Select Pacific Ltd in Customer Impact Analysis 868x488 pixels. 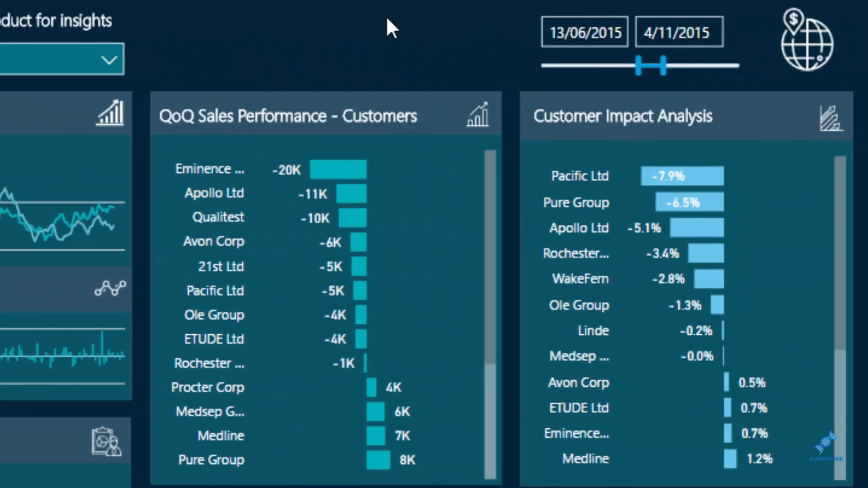pos(580,176)
